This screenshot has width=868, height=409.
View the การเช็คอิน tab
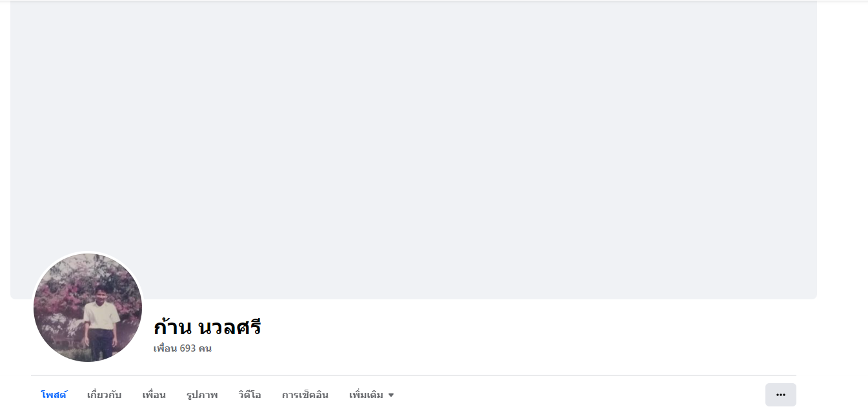point(305,395)
